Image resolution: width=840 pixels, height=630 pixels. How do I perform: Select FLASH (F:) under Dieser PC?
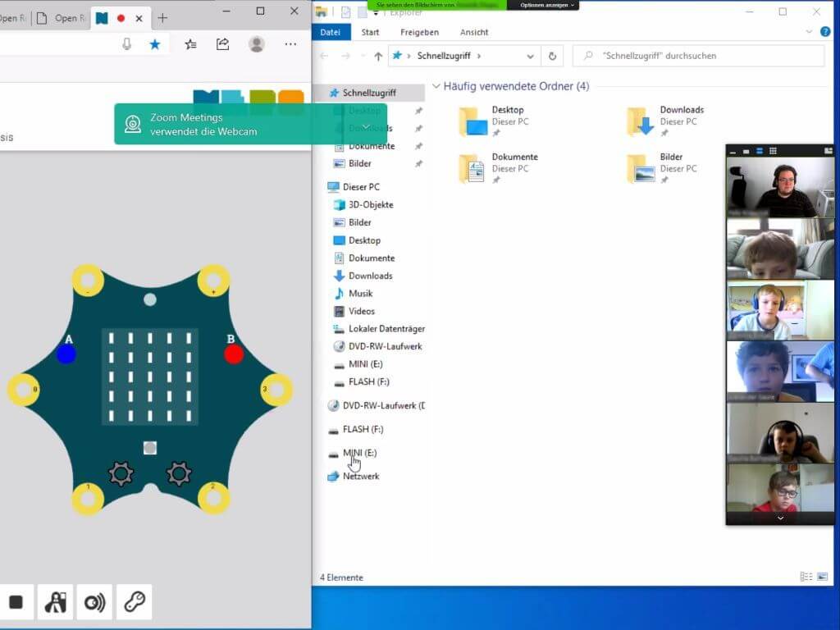(x=368, y=382)
